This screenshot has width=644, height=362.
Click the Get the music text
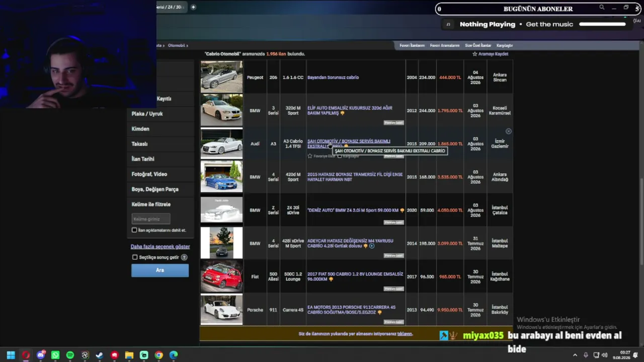tap(549, 24)
